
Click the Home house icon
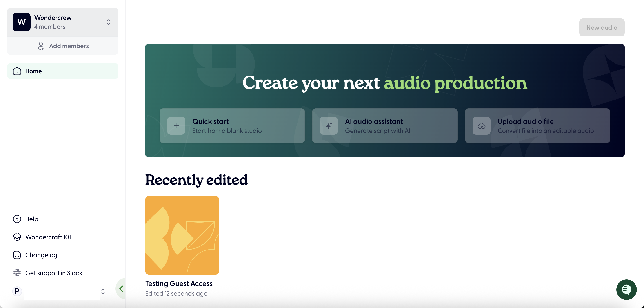pyautogui.click(x=17, y=71)
